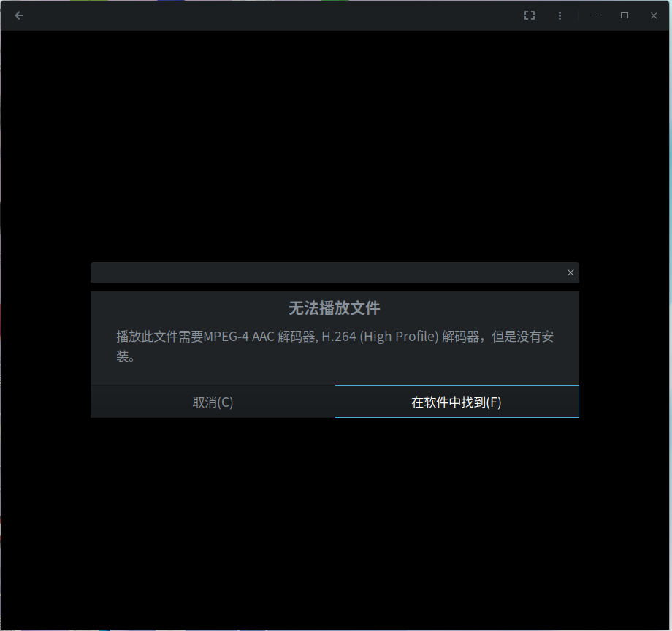
Task: Click the black video area above the dialog
Action: click(336, 146)
